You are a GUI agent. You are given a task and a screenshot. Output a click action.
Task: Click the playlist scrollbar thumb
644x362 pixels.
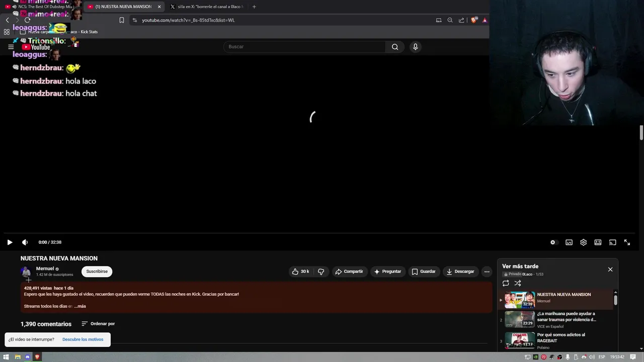tap(615, 300)
